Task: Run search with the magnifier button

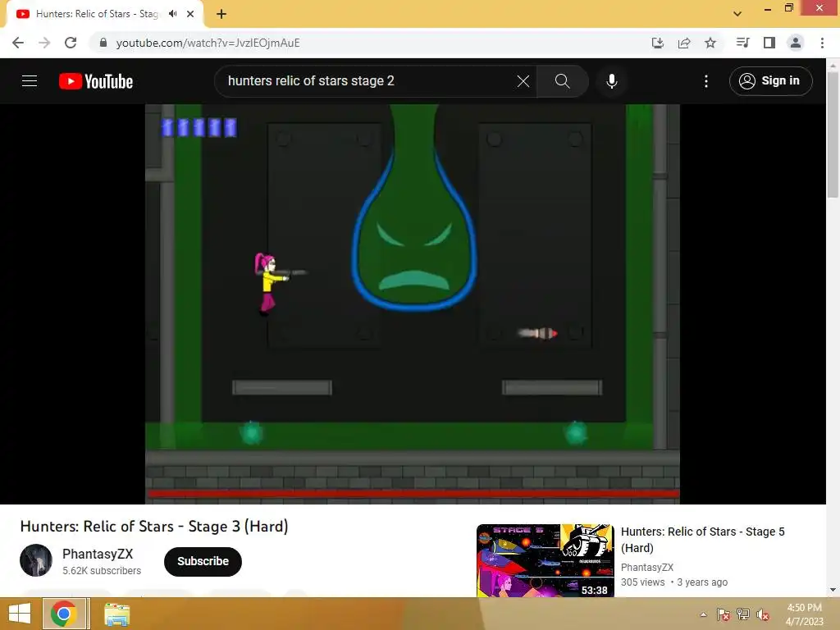Action: click(562, 81)
